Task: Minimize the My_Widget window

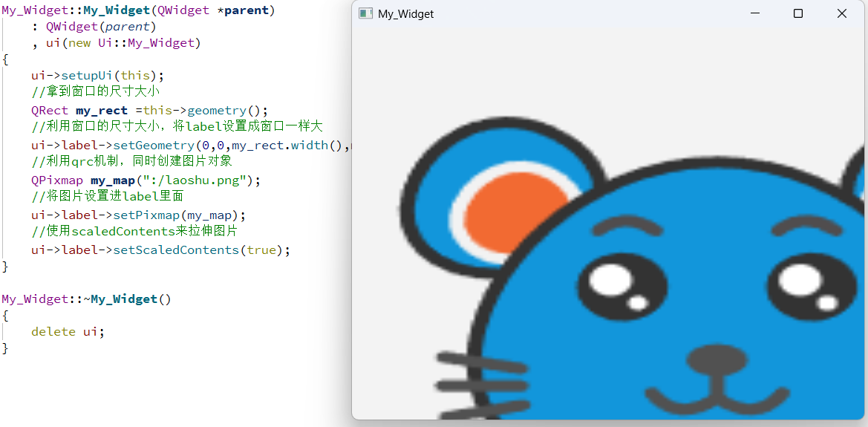Action: tap(754, 14)
